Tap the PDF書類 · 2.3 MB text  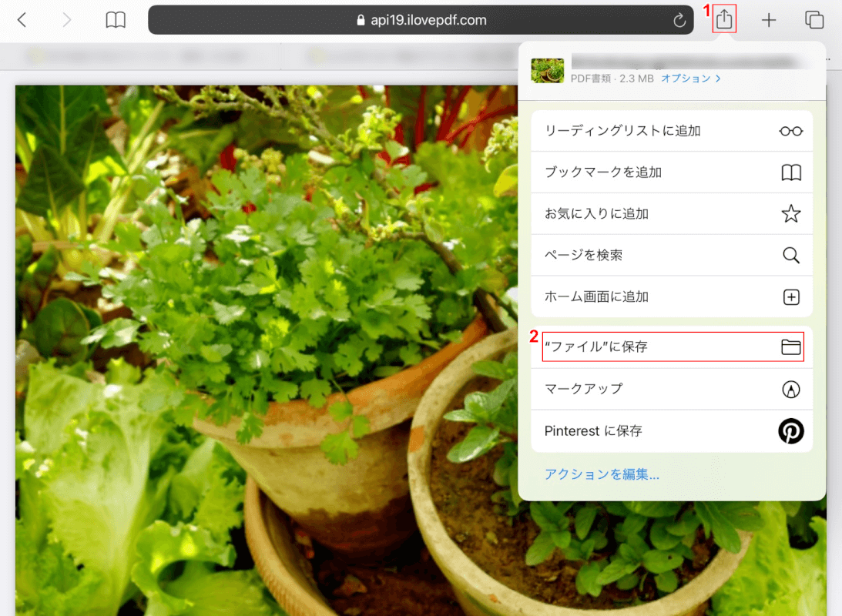[x=612, y=79]
